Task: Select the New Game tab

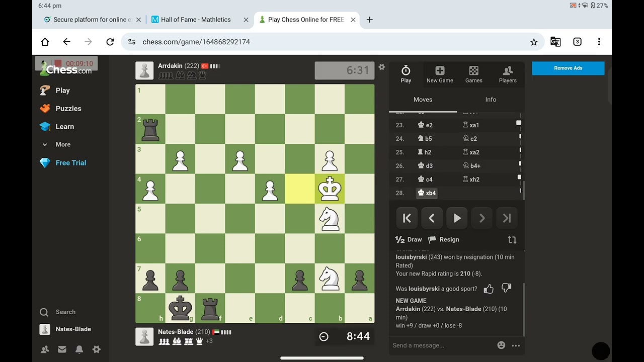Action: [x=440, y=74]
